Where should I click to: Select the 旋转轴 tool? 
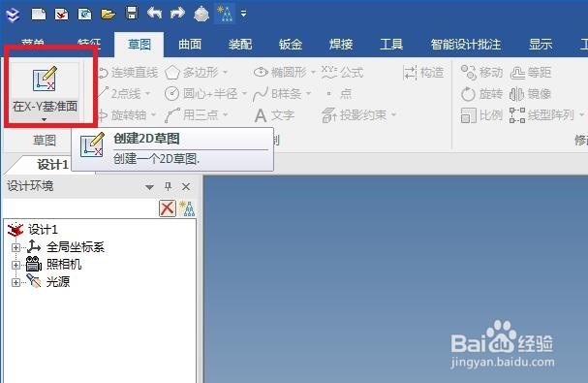click(x=123, y=114)
